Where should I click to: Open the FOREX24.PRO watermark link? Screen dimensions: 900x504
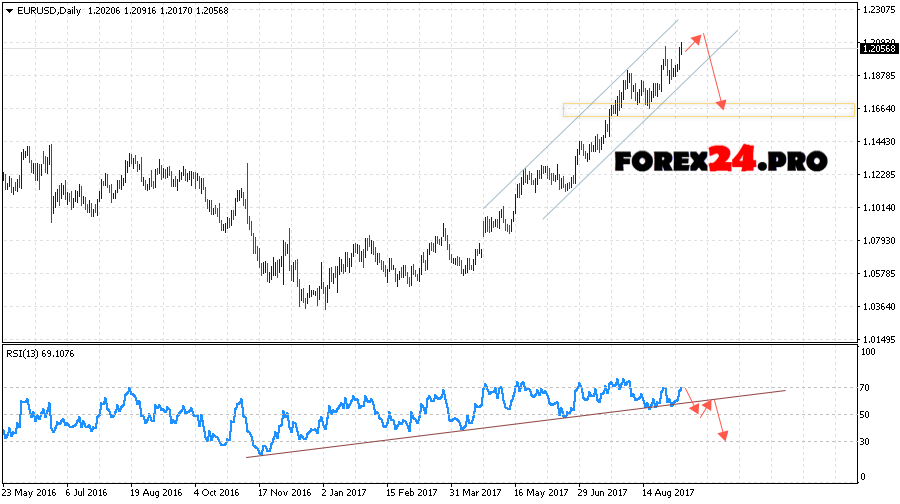point(720,160)
